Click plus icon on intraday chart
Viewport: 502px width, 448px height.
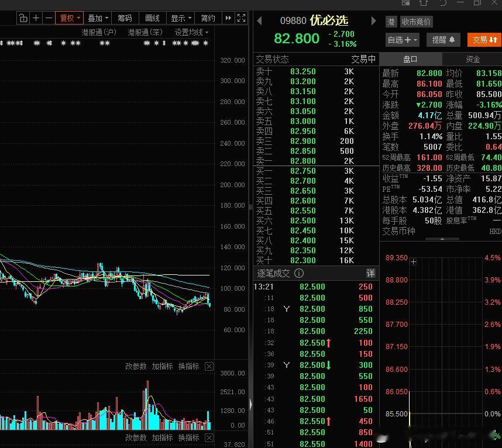tap(413, 262)
